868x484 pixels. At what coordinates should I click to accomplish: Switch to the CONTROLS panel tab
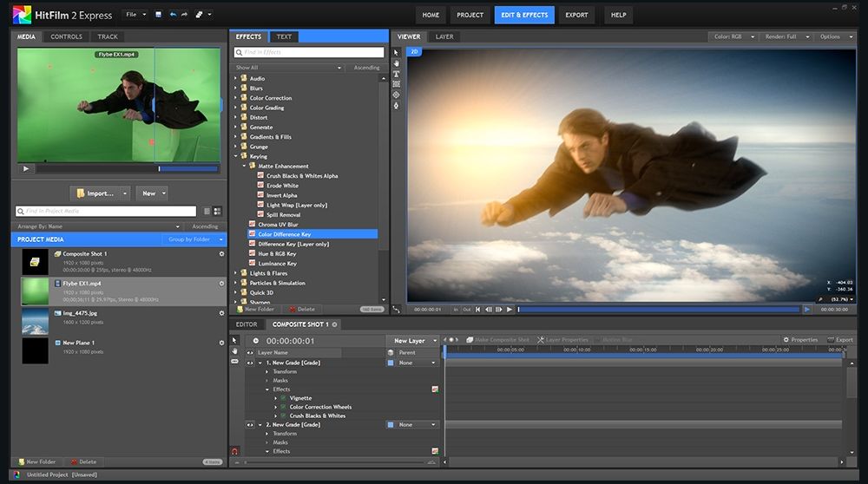(x=66, y=36)
